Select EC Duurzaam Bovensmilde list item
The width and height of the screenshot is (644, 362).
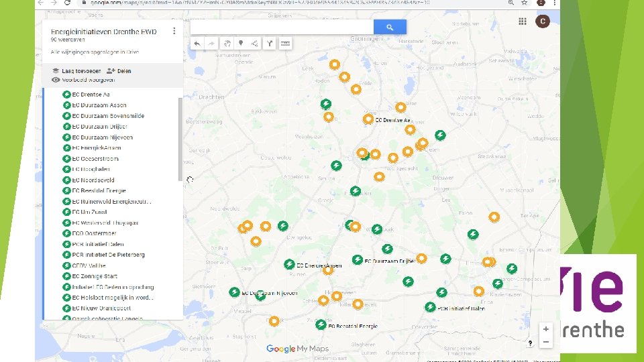(x=108, y=116)
